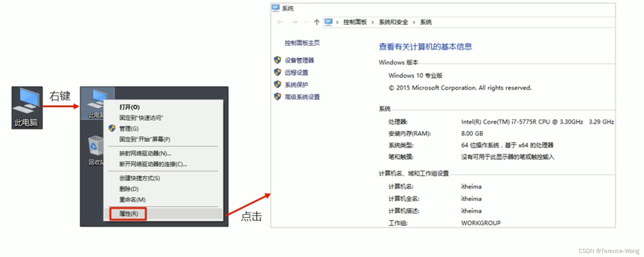Choose 映射网络驱动器(N)... menu entry

click(145, 153)
